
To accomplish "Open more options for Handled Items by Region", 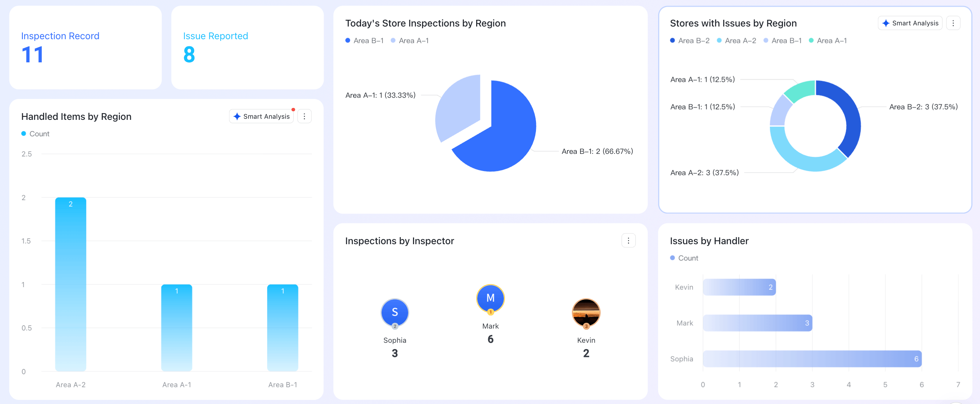I will [304, 116].
